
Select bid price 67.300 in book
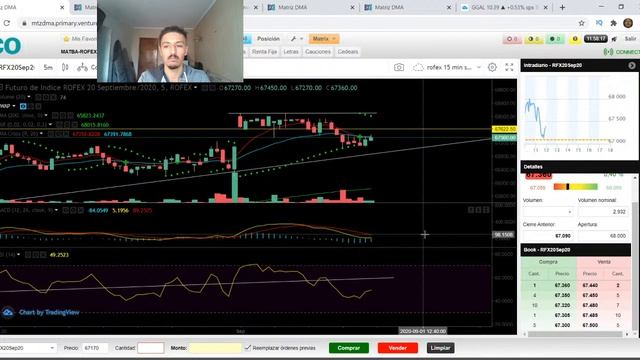tap(562, 325)
